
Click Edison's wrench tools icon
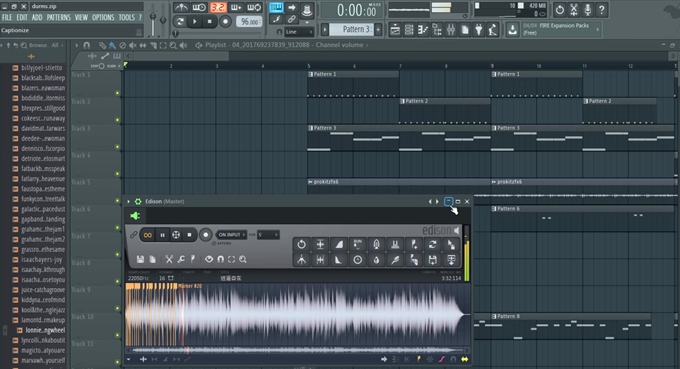pos(181,259)
